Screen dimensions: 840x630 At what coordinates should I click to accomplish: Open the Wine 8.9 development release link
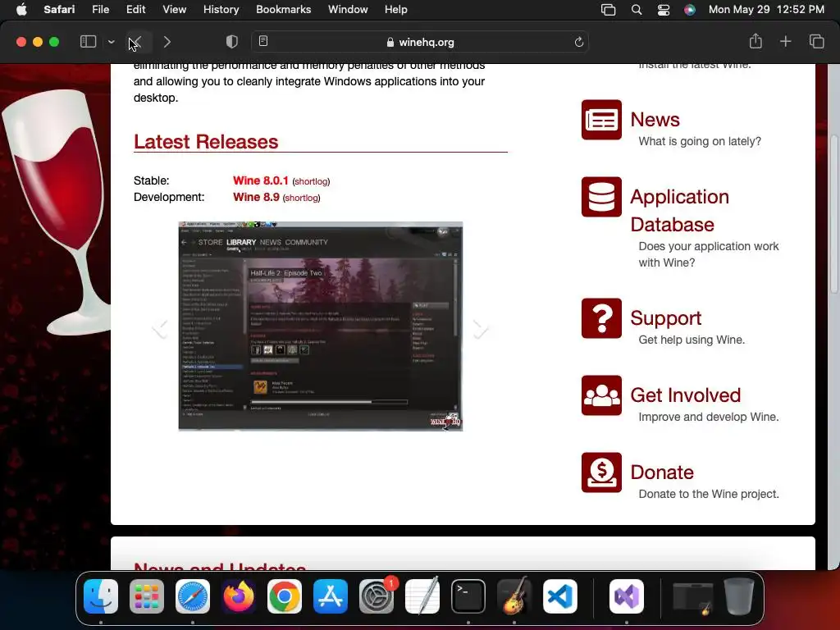256,197
